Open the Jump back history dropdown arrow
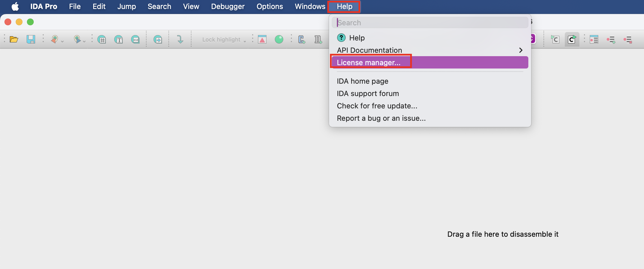Screen dimensions: 644x269 (x=62, y=41)
